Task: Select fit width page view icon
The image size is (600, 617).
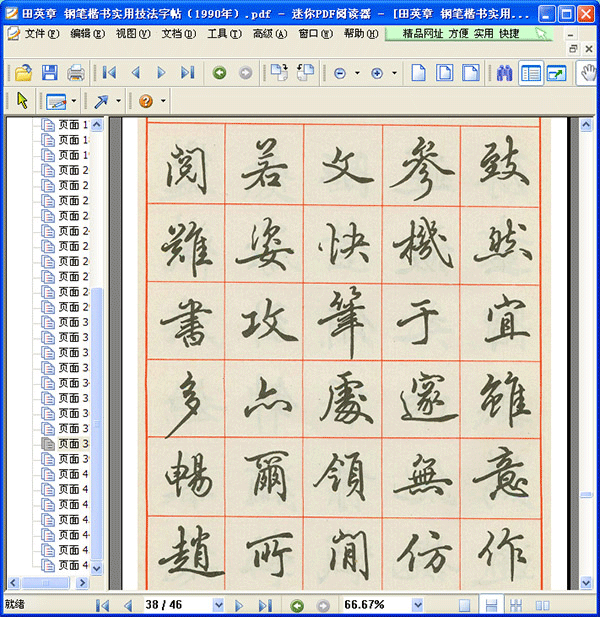Action: pos(471,73)
